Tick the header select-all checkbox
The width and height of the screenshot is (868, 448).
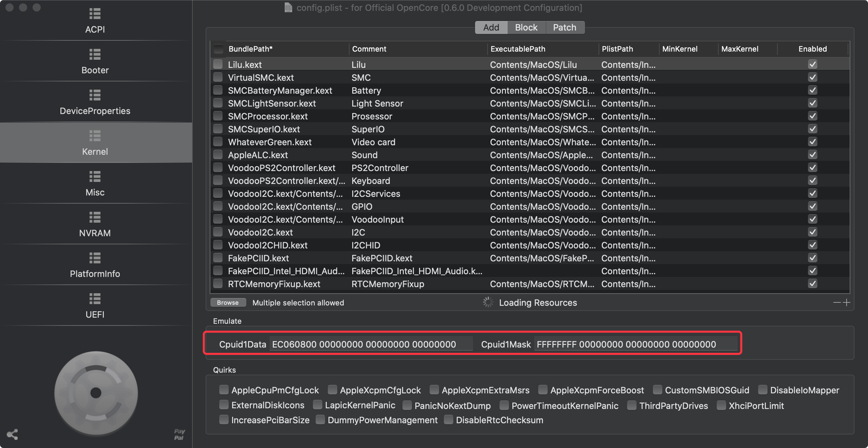[x=219, y=49]
